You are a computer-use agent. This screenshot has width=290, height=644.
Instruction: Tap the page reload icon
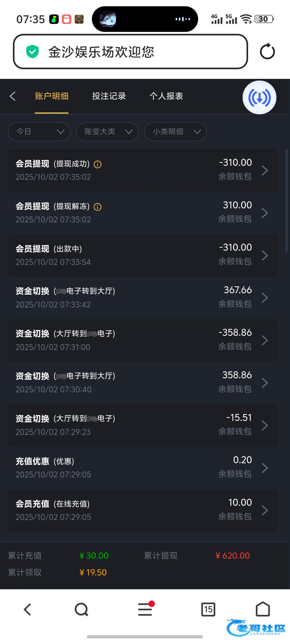coord(267,52)
